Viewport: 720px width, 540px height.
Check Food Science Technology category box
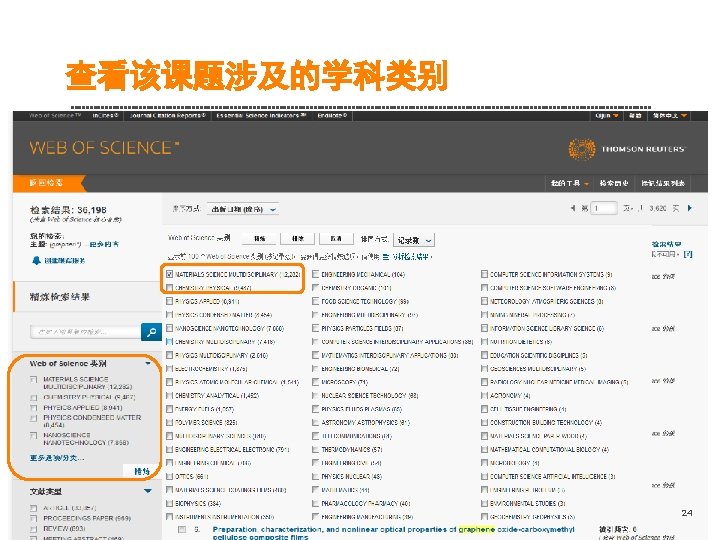(315, 301)
